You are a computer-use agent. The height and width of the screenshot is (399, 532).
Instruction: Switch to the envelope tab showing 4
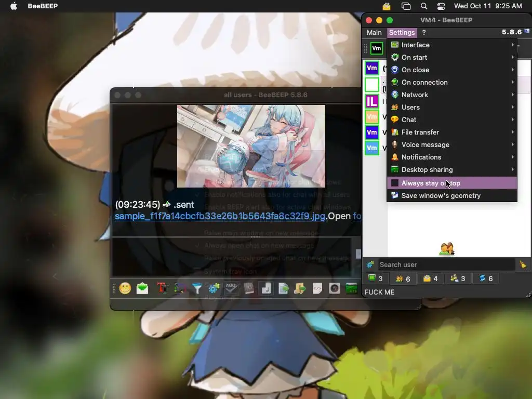pyautogui.click(x=430, y=278)
